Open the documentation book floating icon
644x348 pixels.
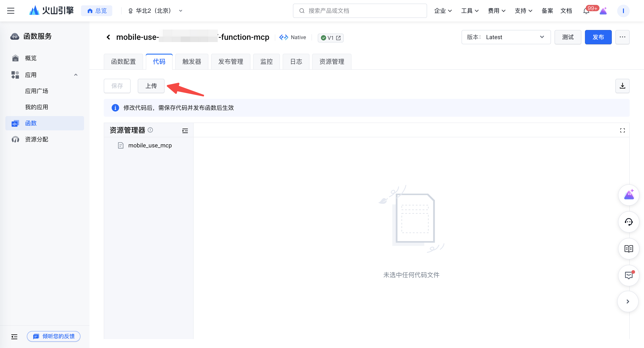pos(629,248)
